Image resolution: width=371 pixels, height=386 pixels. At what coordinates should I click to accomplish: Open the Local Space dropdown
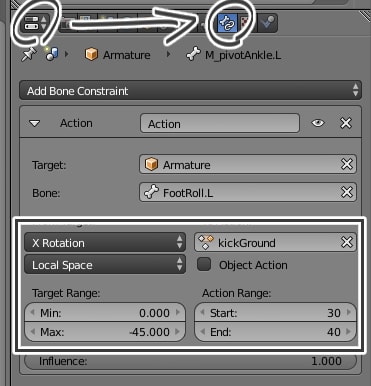click(105, 265)
